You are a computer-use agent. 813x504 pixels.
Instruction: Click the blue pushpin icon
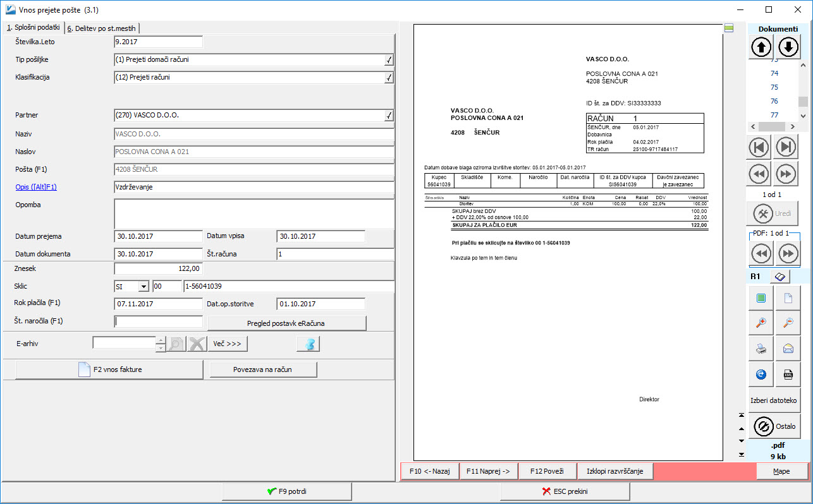(x=309, y=344)
